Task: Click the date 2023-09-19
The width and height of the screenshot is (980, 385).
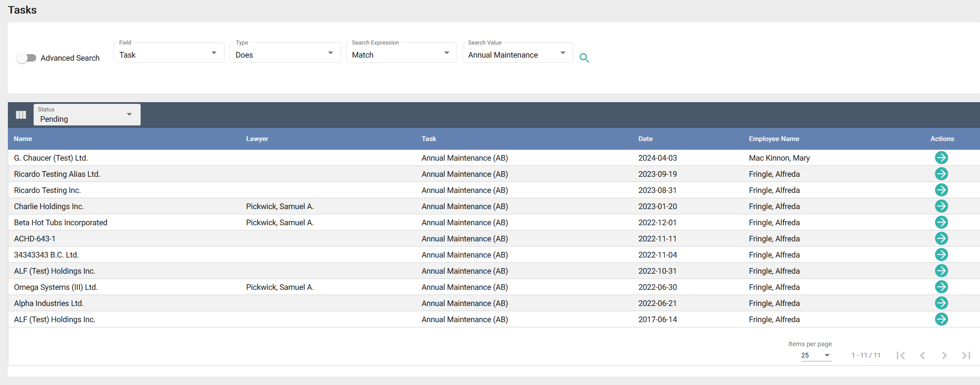Action: click(x=658, y=174)
